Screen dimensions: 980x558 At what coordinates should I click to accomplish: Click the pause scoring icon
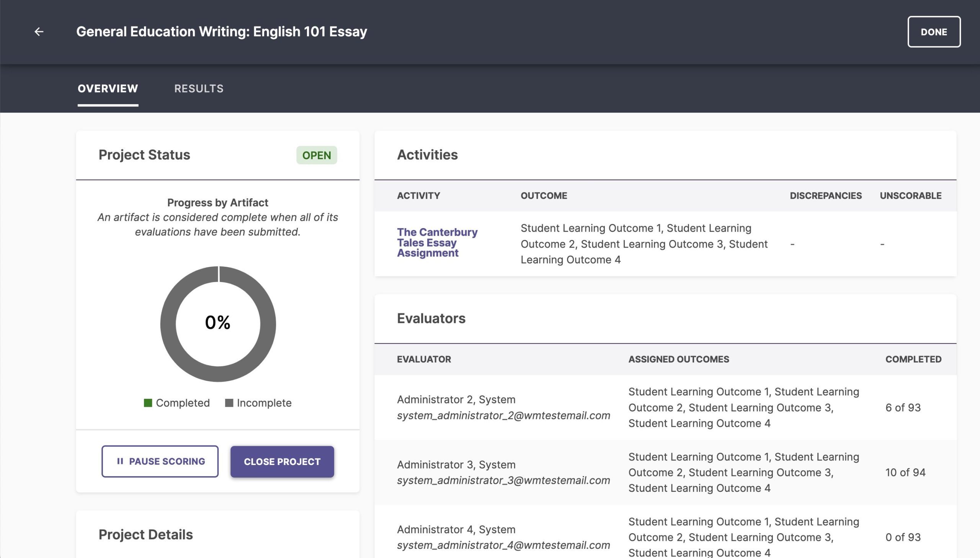click(120, 461)
